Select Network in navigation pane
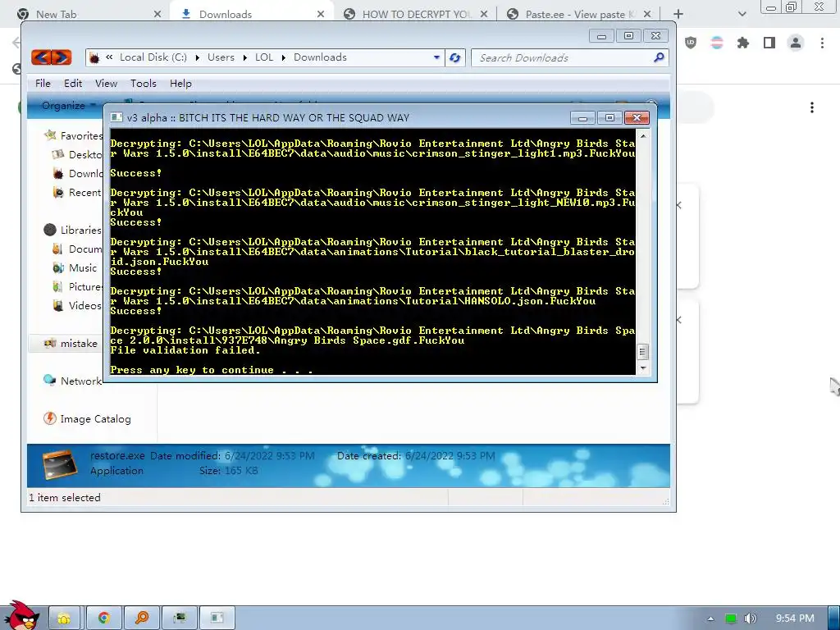840x630 pixels. click(73, 381)
